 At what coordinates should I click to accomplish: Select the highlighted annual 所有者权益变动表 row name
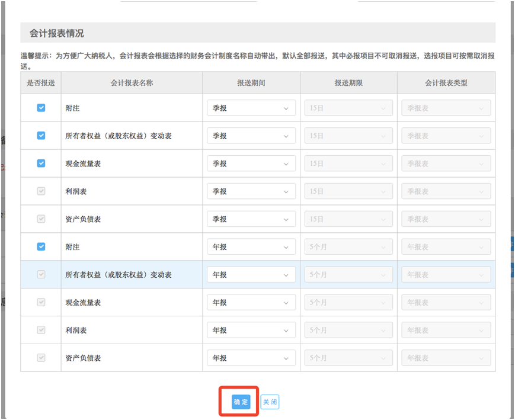click(119, 275)
